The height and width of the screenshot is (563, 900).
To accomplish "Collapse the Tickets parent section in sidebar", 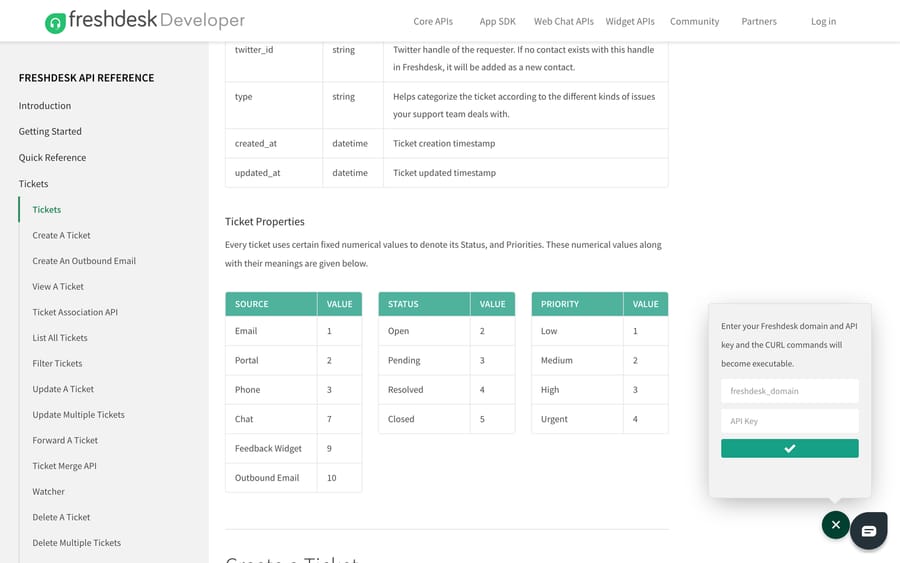I will tap(33, 184).
